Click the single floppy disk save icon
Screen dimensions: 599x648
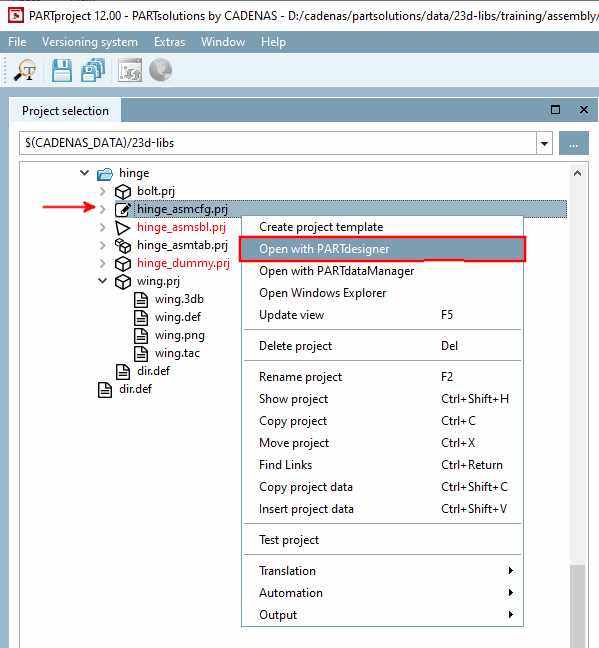[x=62, y=70]
